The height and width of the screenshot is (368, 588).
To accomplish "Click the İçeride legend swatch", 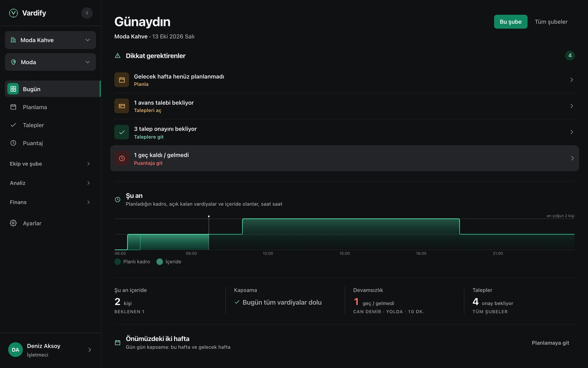I will pyautogui.click(x=160, y=262).
